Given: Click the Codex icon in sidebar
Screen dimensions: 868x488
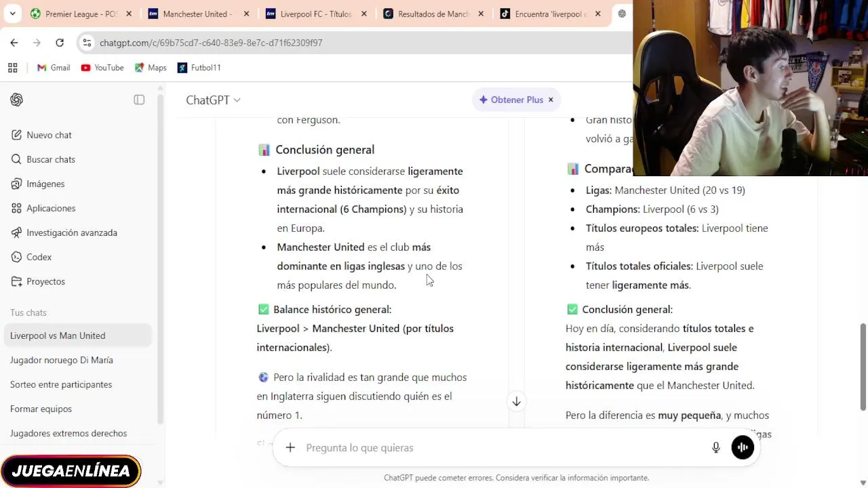Looking at the screenshot, I should point(16,257).
